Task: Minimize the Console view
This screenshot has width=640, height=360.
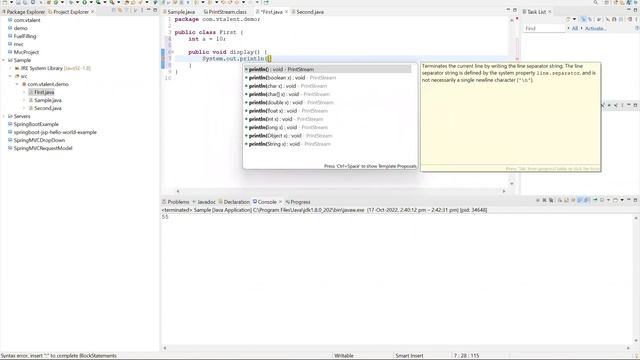Action: 629,200
